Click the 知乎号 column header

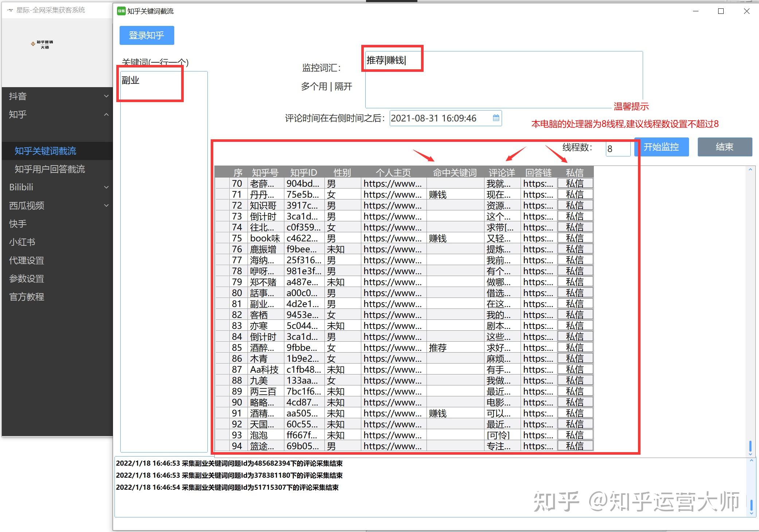pyautogui.click(x=265, y=172)
